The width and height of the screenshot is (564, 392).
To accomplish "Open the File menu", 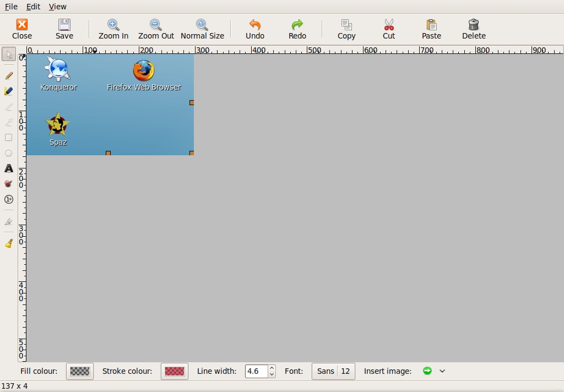I will click(x=11, y=7).
